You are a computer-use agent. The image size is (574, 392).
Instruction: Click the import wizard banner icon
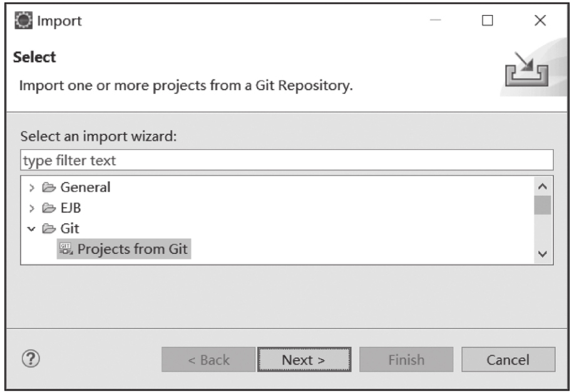coord(526,69)
